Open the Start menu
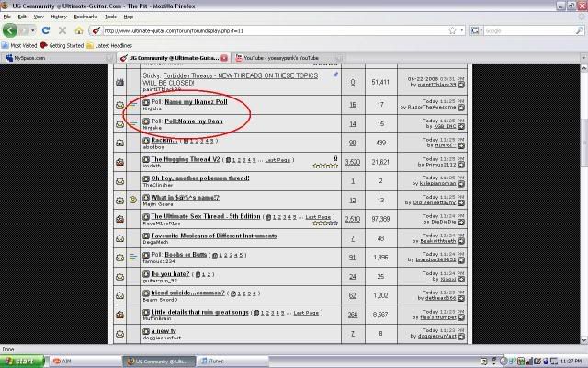This screenshot has height=368, width=588. pyautogui.click(x=21, y=362)
